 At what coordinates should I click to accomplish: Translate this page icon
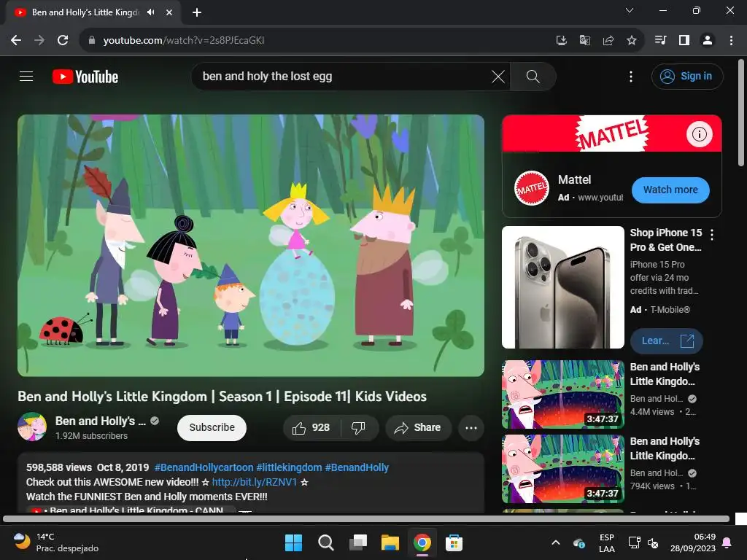click(x=585, y=41)
